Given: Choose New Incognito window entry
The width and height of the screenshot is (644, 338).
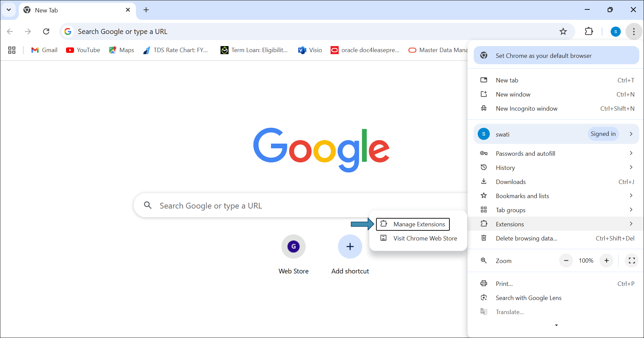Looking at the screenshot, I should pos(556,108).
